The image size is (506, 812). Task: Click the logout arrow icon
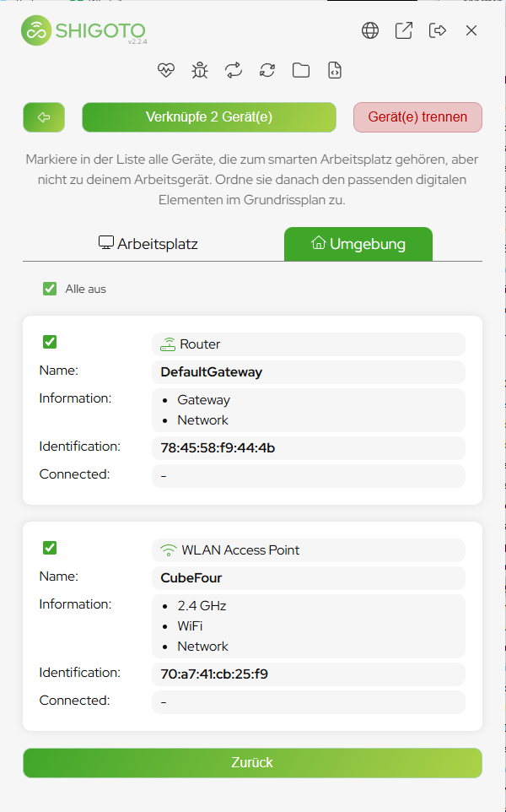[438, 30]
